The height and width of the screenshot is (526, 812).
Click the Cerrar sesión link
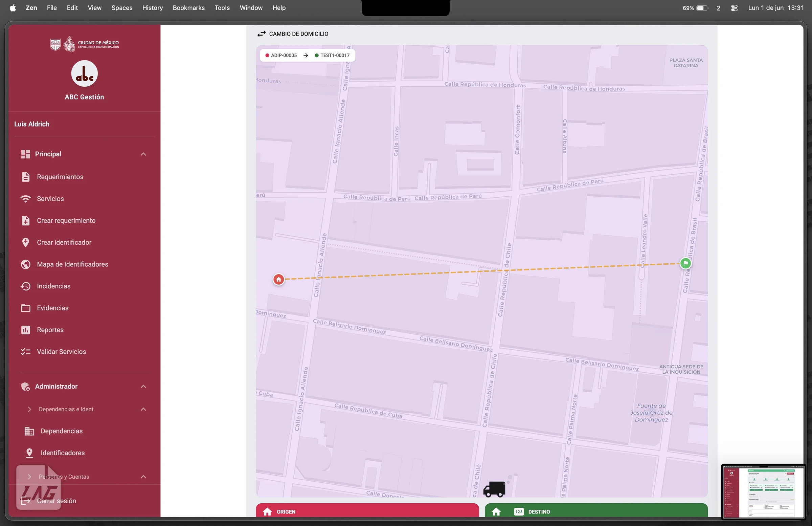(x=56, y=501)
